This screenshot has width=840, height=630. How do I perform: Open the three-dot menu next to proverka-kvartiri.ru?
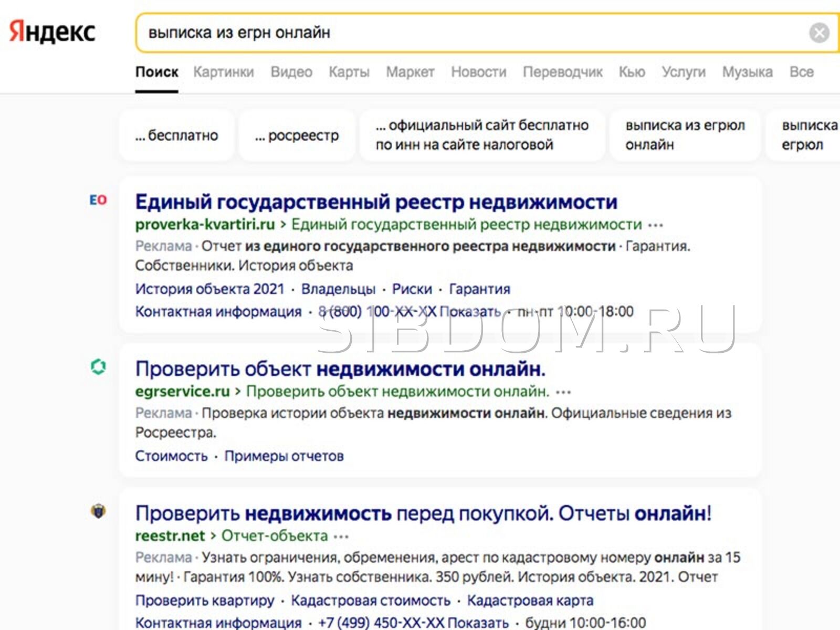(655, 225)
